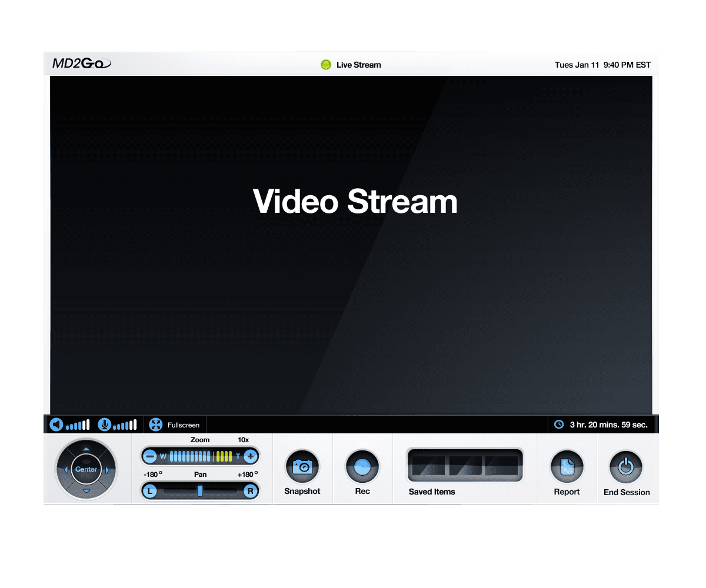The height and width of the screenshot is (588, 706).
Task: Toggle the microphone icon
Action: [x=104, y=424]
